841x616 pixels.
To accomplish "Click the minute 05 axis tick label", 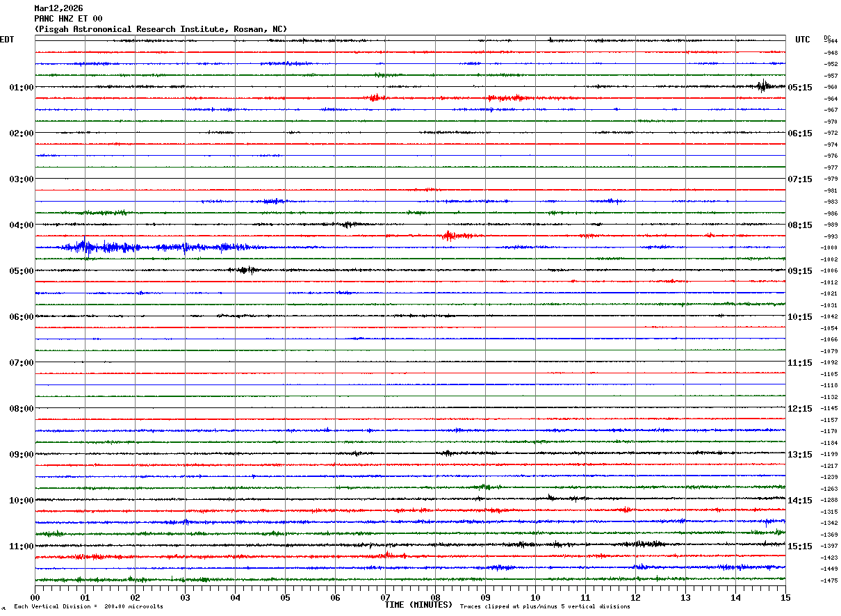I will (x=285, y=598).
